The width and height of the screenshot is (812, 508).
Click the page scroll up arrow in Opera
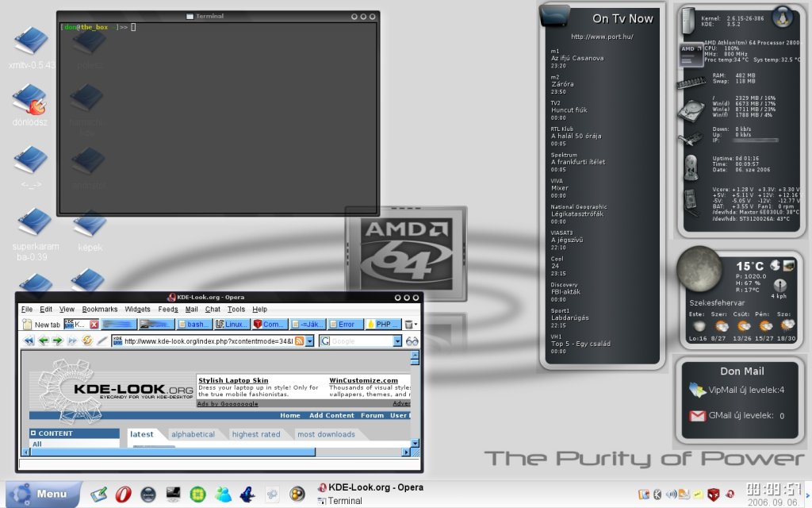(x=415, y=355)
